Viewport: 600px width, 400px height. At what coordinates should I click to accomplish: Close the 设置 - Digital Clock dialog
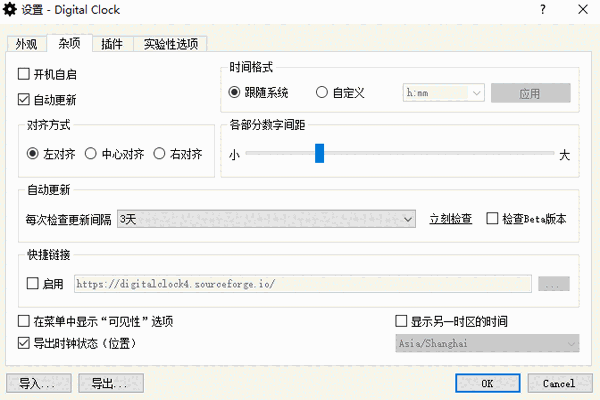pos(583,9)
